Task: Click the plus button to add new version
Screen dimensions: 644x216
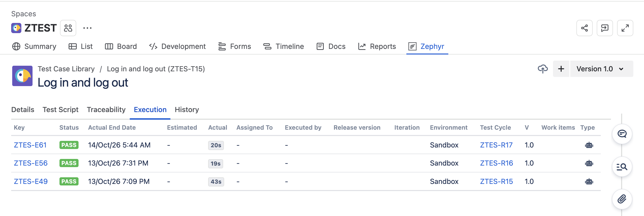Action: (x=561, y=69)
